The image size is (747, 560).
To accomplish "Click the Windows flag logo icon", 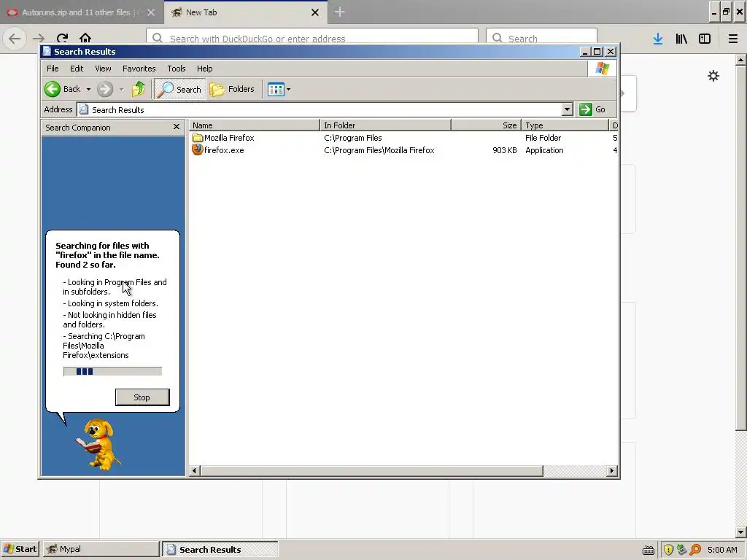I will [602, 69].
